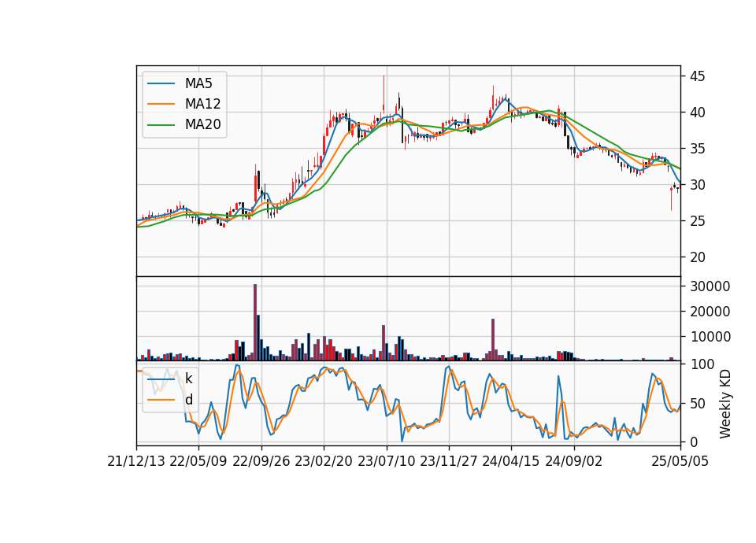Click the k legend label in KD panel

188,379
